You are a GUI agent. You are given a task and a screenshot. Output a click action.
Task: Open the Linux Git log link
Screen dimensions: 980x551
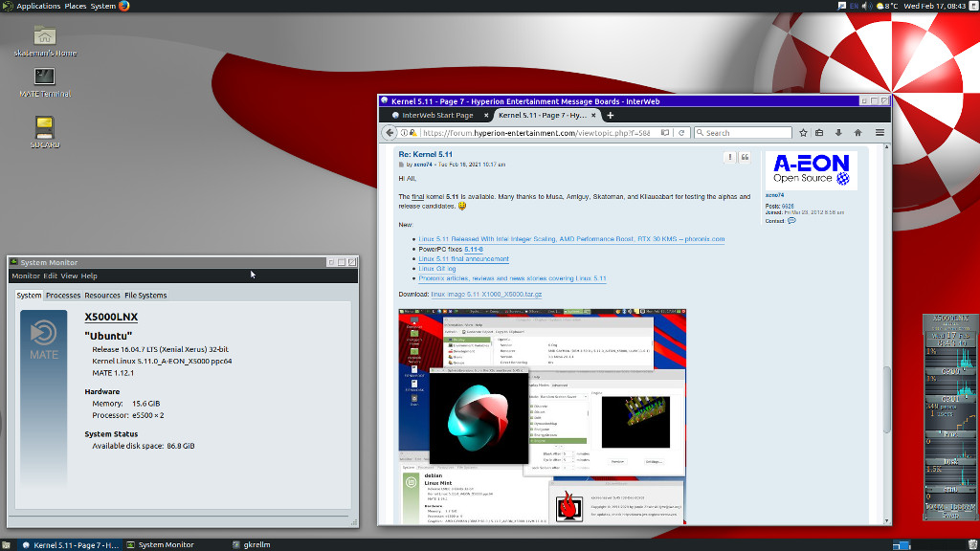point(436,269)
